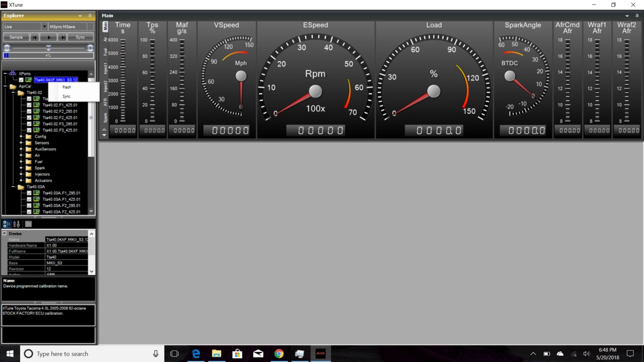Click the Spark folder icon
The image size is (644, 362).
29,168
